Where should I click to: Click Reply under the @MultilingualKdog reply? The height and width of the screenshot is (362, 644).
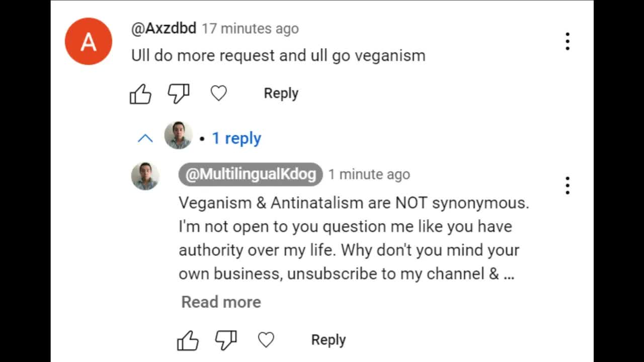[328, 340]
